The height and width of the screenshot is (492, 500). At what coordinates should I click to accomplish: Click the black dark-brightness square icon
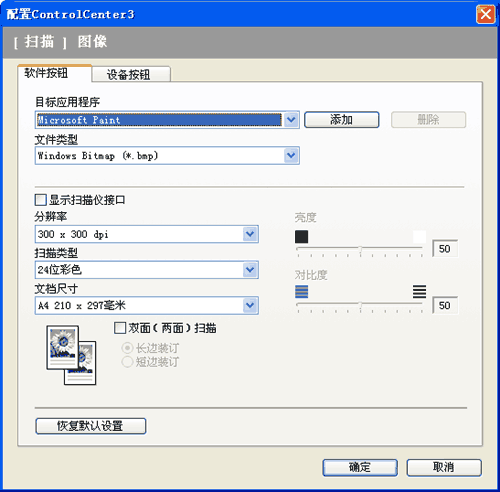[x=301, y=237]
